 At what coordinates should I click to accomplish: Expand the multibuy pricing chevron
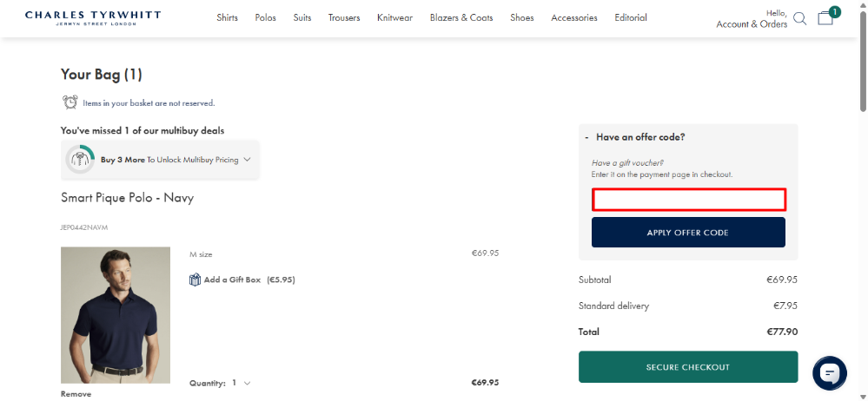coord(247,160)
